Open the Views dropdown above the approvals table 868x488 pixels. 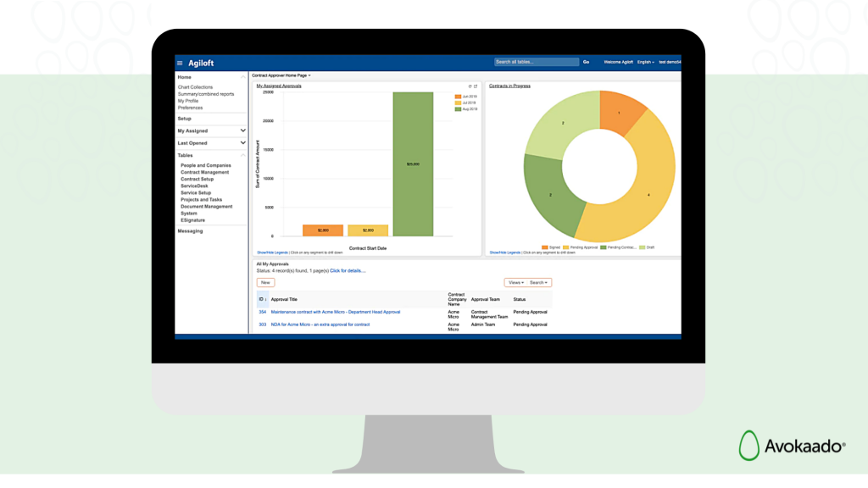(x=515, y=282)
